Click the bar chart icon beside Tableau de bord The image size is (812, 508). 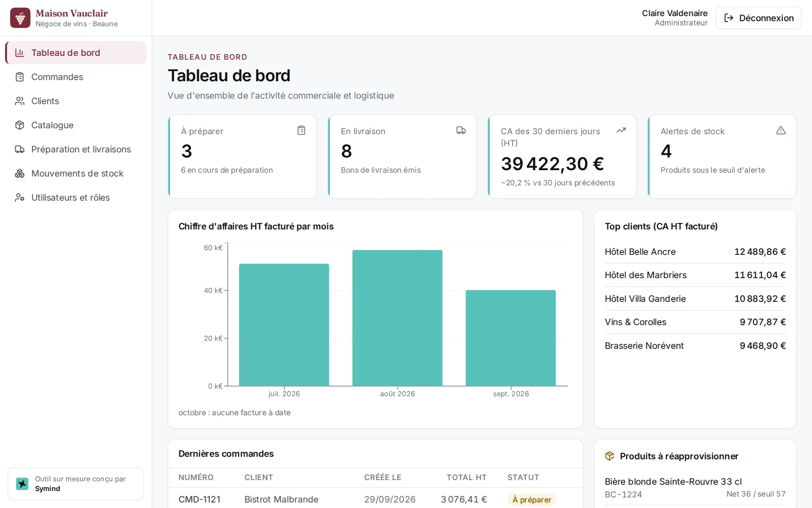pos(19,53)
